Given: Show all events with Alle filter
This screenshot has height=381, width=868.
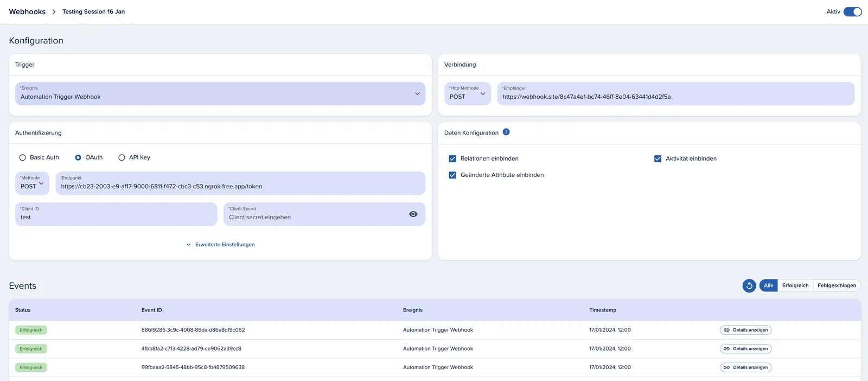Looking at the screenshot, I should [x=768, y=285].
